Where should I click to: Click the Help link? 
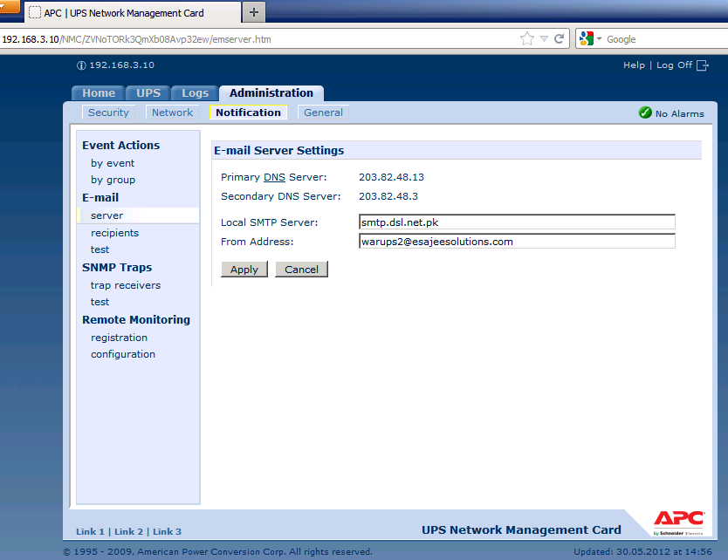(x=634, y=65)
